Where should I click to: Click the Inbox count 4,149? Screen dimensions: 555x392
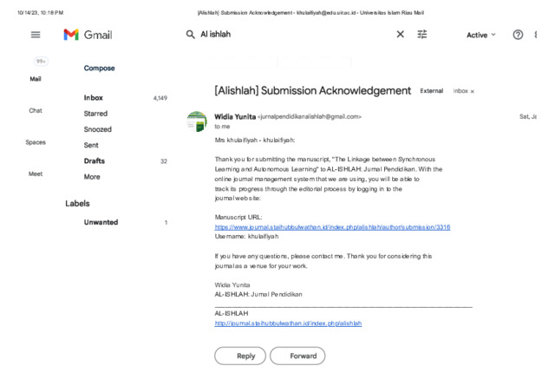pos(160,98)
